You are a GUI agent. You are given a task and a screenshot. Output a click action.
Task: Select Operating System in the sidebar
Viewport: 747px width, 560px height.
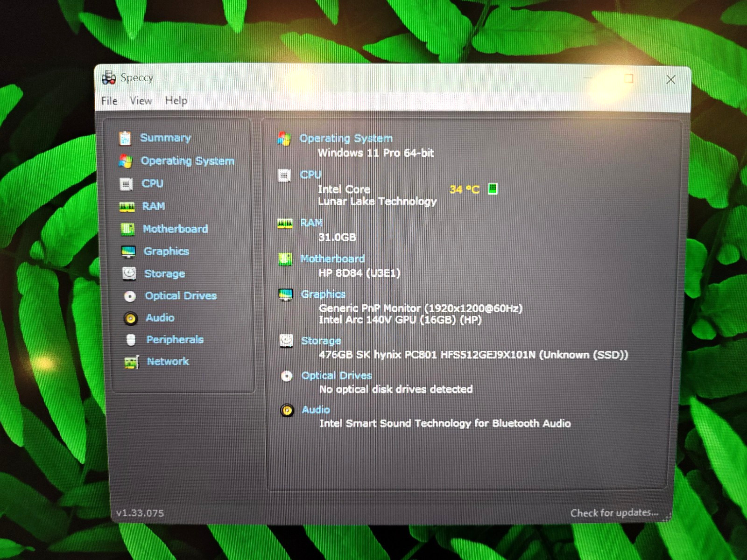click(x=187, y=161)
